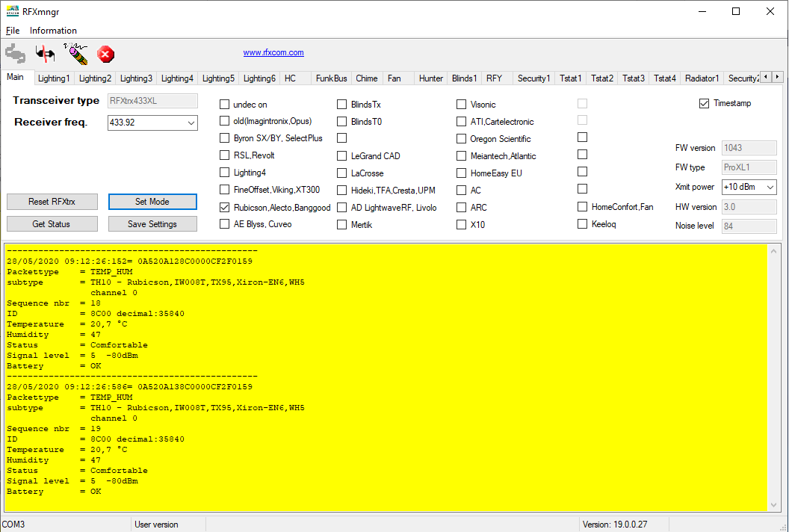Enable the Oregon Scientific protocol
The height and width of the screenshot is (532, 789).
click(x=462, y=138)
